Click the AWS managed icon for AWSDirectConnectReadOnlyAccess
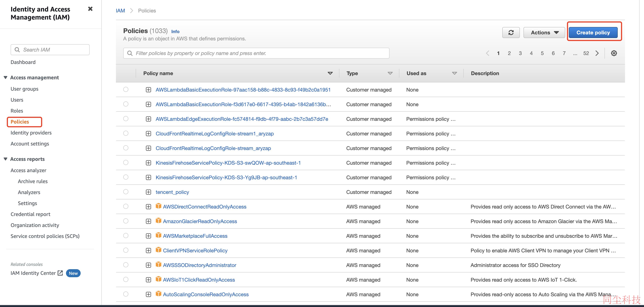Image resolution: width=644 pixels, height=307 pixels. 158,206
